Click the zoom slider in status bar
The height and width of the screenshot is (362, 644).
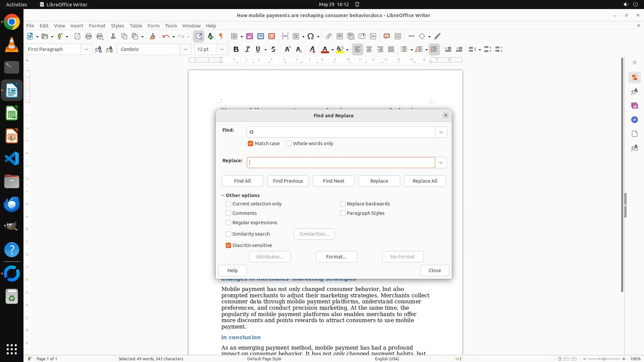pyautogui.click(x=604, y=359)
